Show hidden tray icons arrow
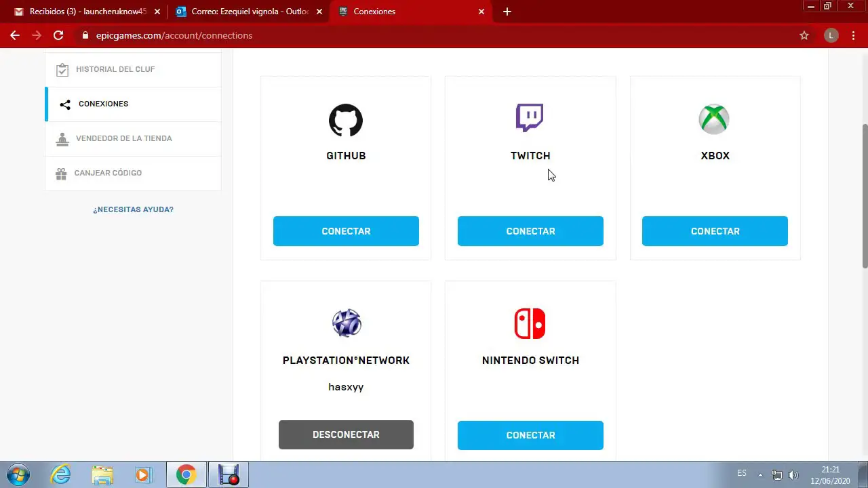The height and width of the screenshot is (488, 868). point(760,475)
